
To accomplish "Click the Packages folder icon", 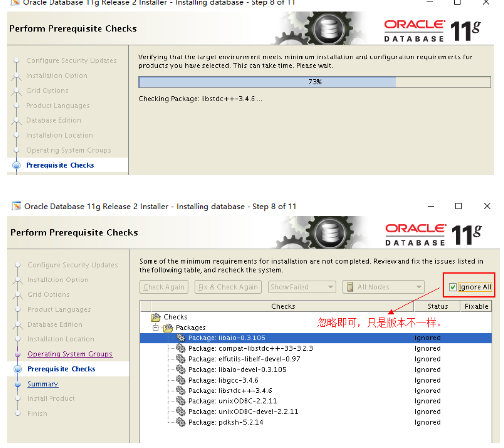I will click(x=168, y=328).
